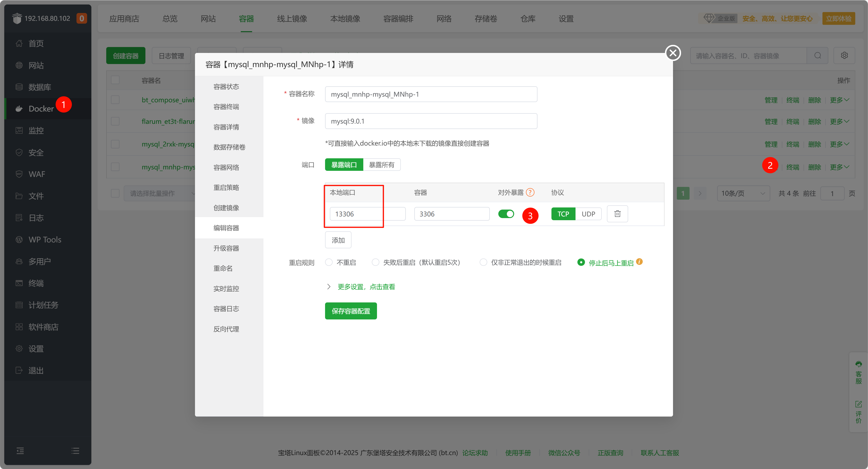
Task: Click the search magnifier icon
Action: [817, 56]
